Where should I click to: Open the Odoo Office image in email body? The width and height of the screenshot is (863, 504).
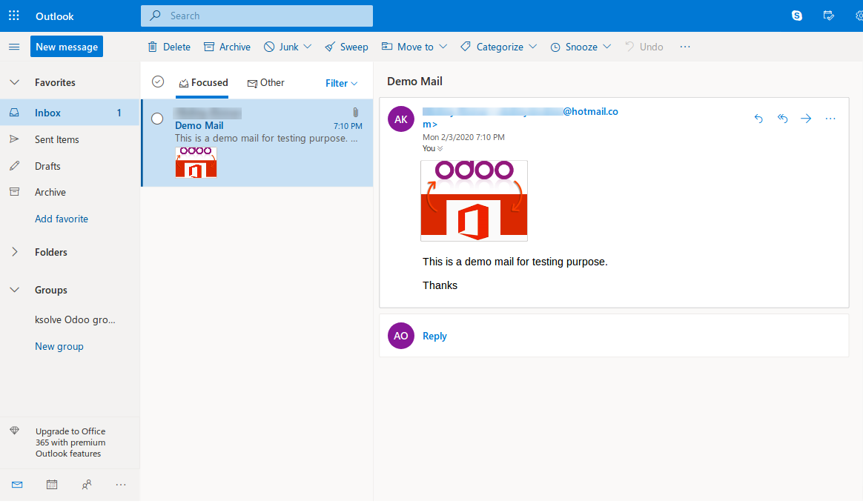coord(474,200)
